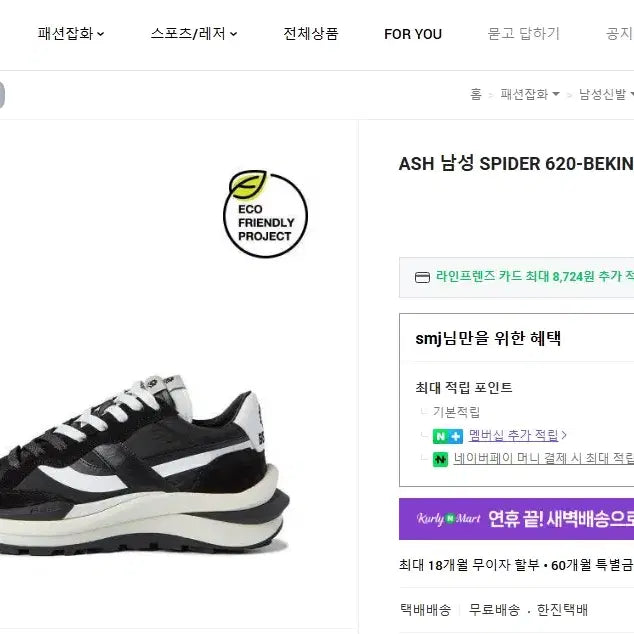The image size is (634, 634).
Task: Open the 전체상품 menu
Action: click(x=311, y=34)
